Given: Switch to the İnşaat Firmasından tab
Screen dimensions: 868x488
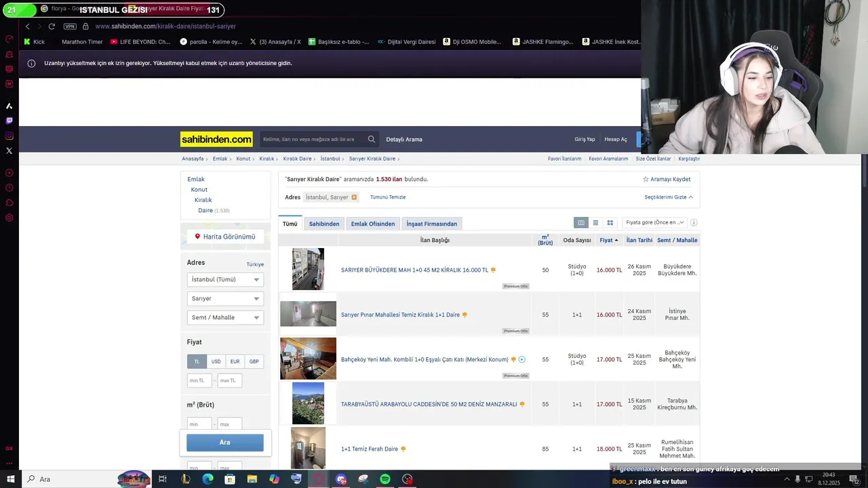Looking at the screenshot, I should click(432, 224).
